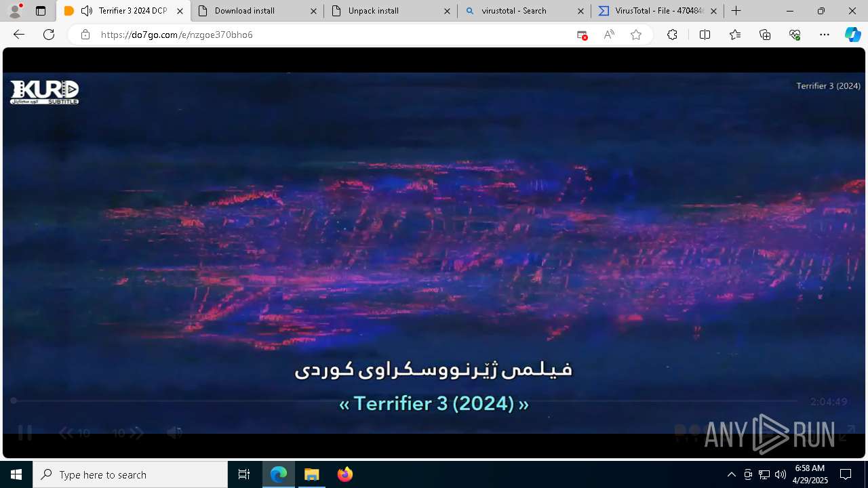The width and height of the screenshot is (868, 488).
Task: Click the KURD Subtitle logo
Action: pos(44,92)
